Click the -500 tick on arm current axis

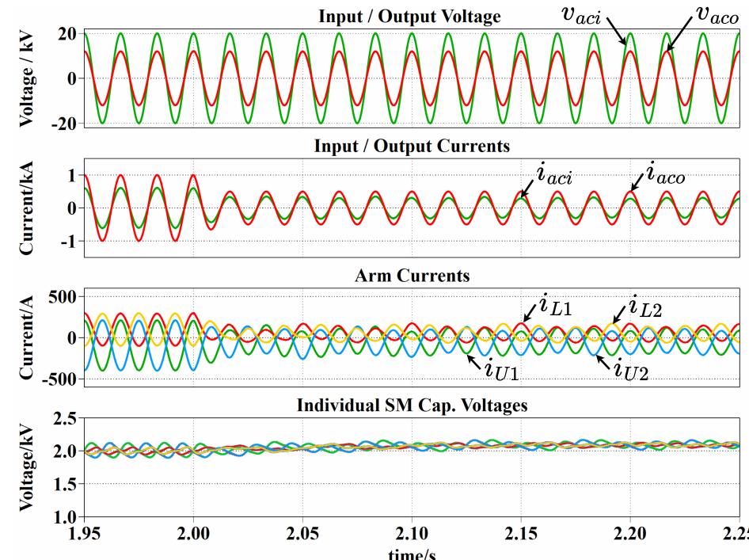(x=59, y=379)
